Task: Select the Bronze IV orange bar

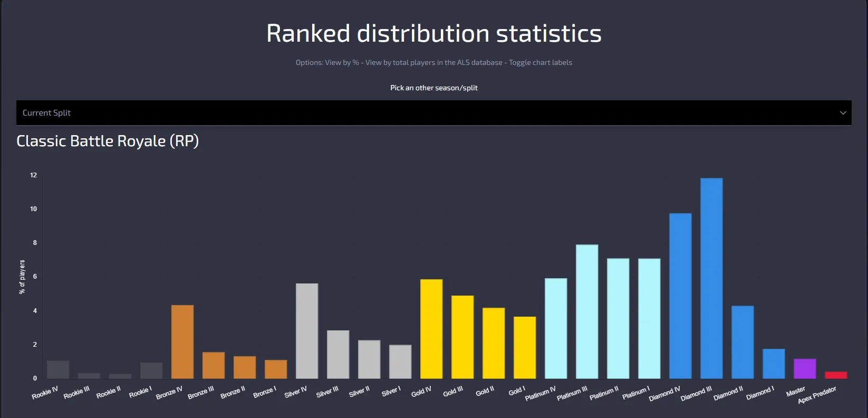Action: click(x=182, y=341)
